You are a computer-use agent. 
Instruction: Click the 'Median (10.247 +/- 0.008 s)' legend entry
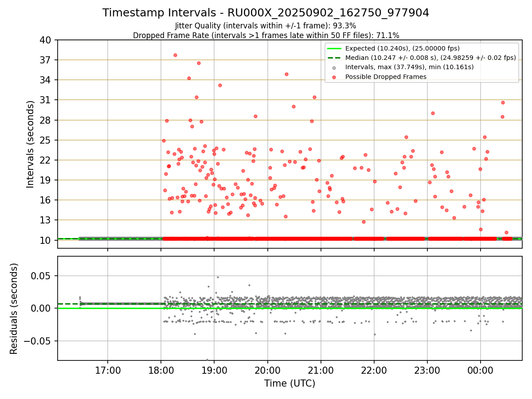430,58
